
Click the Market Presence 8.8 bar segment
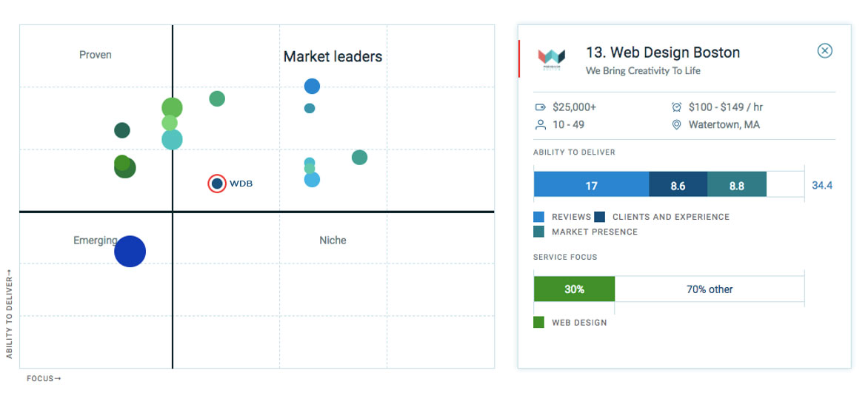[737, 184]
